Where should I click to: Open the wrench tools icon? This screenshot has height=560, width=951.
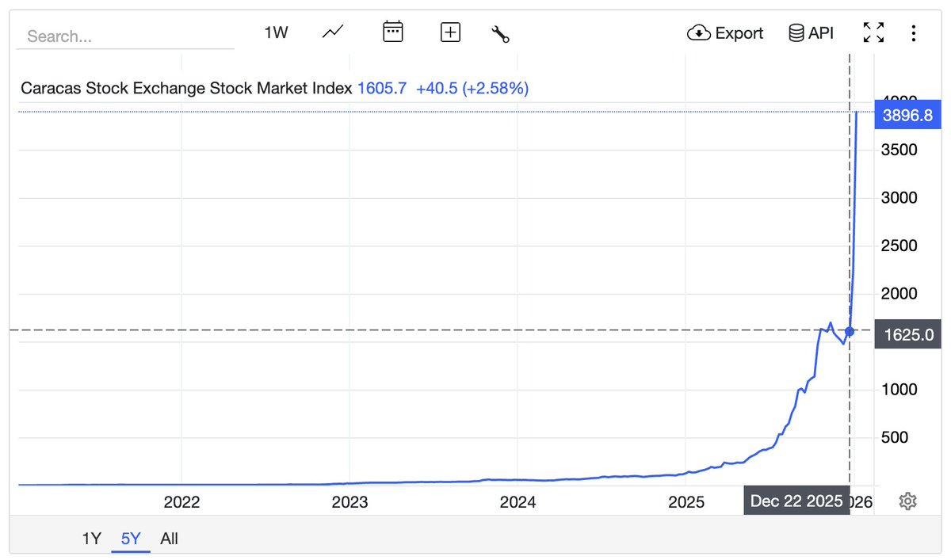point(500,33)
